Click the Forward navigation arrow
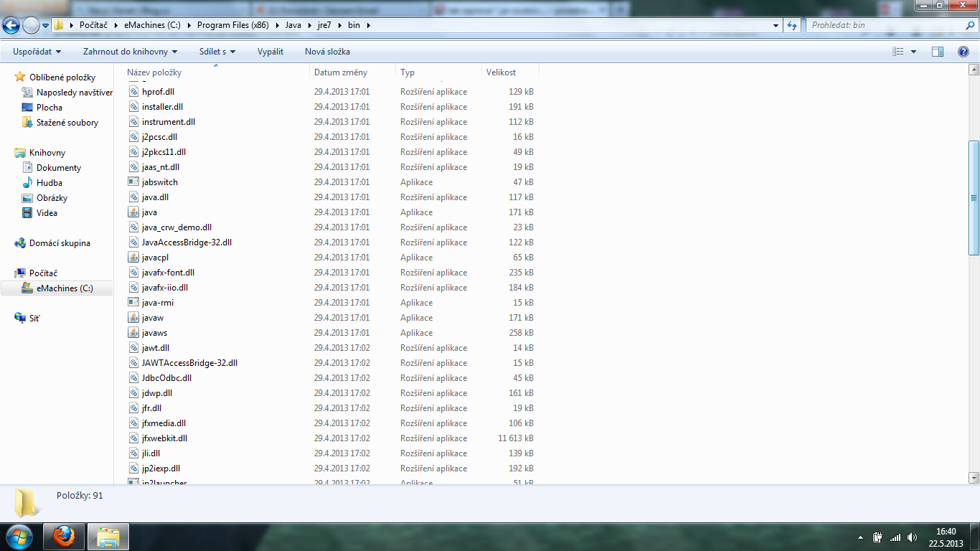980x551 pixels. point(31,26)
